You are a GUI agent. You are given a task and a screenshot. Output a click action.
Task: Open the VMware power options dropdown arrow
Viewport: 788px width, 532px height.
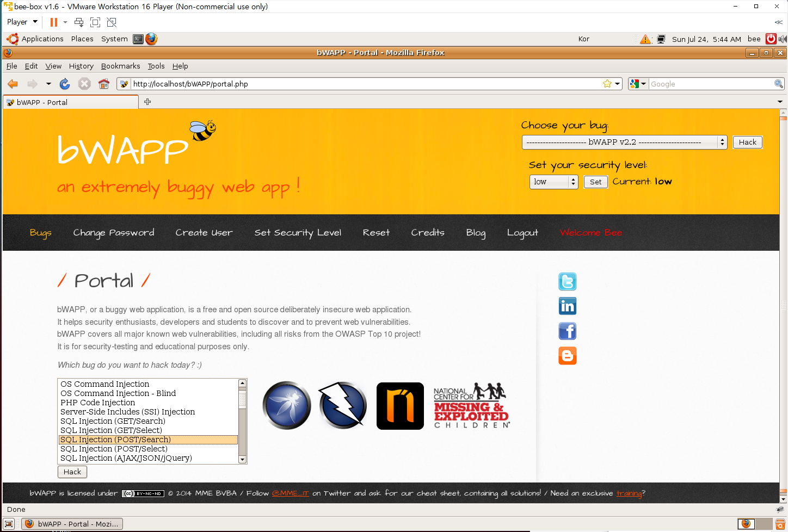point(65,22)
